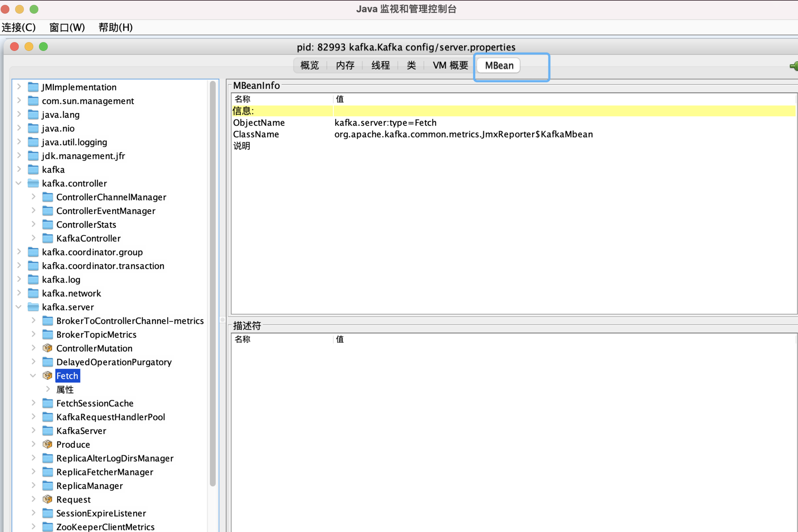The width and height of the screenshot is (798, 532).
Task: Click the Request MBean bean icon
Action: (x=47, y=499)
